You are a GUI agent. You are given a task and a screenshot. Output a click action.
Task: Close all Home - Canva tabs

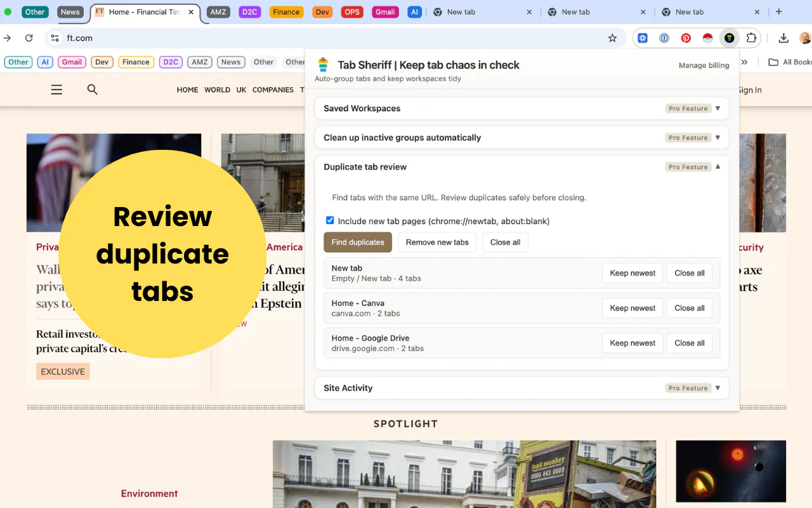[x=690, y=308]
